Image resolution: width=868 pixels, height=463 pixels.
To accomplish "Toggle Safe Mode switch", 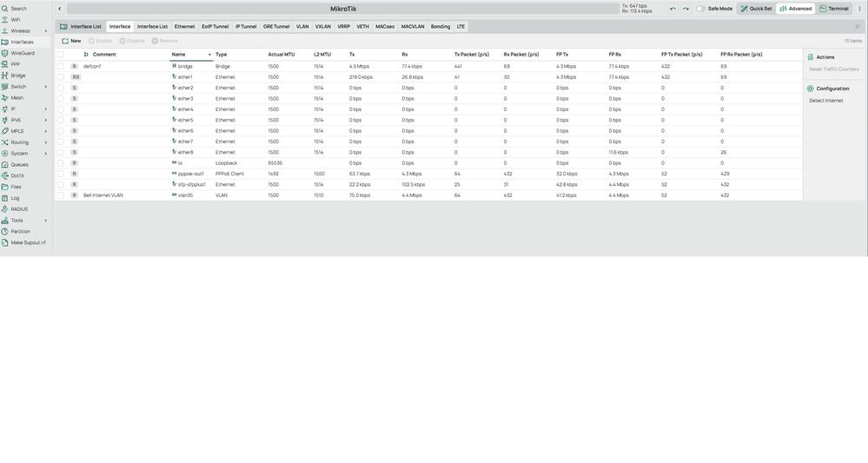I will pos(700,9).
